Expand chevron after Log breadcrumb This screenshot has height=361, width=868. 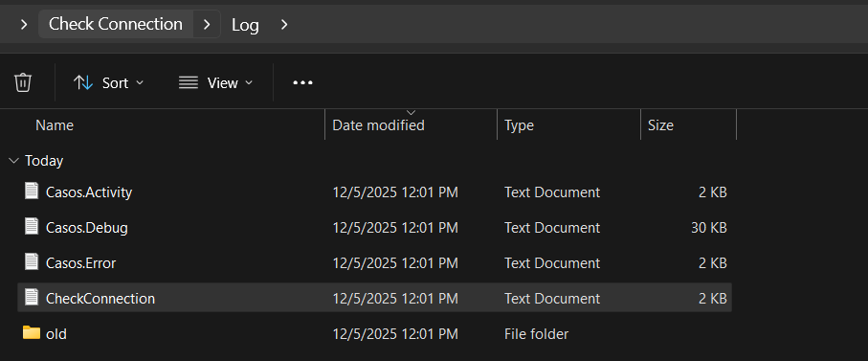point(284,24)
